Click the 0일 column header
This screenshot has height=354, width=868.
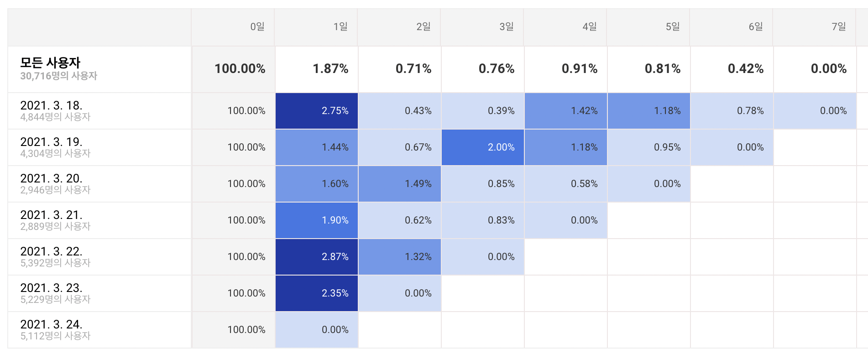(257, 27)
